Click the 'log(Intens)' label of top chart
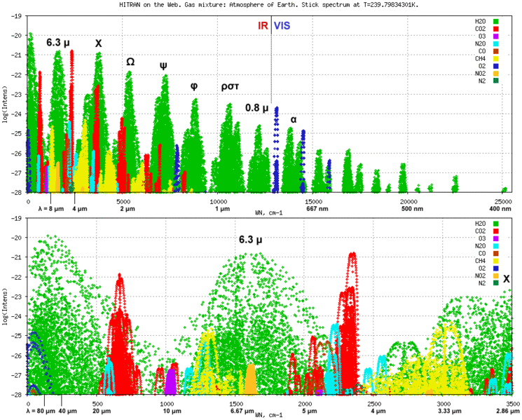 [5, 104]
